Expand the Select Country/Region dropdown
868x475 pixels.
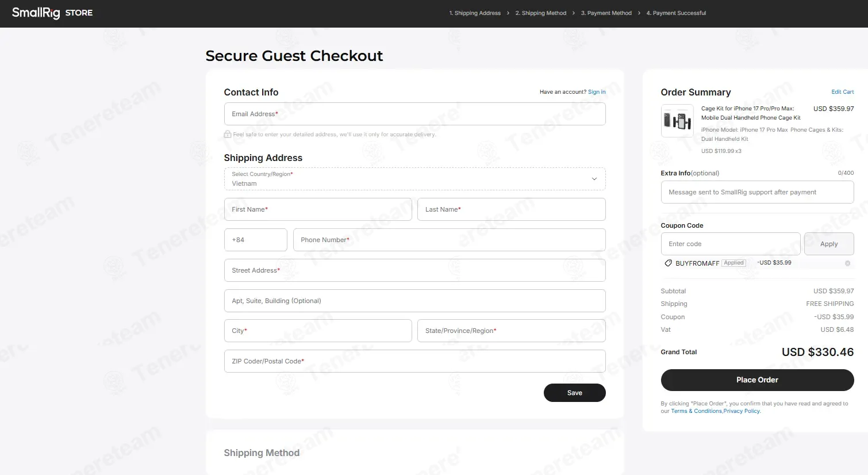[x=414, y=179]
